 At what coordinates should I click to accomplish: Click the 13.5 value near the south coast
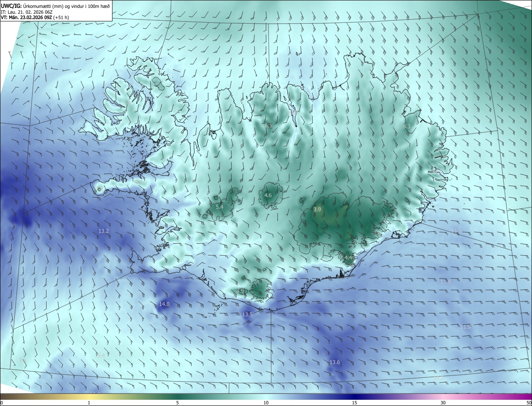point(247,315)
